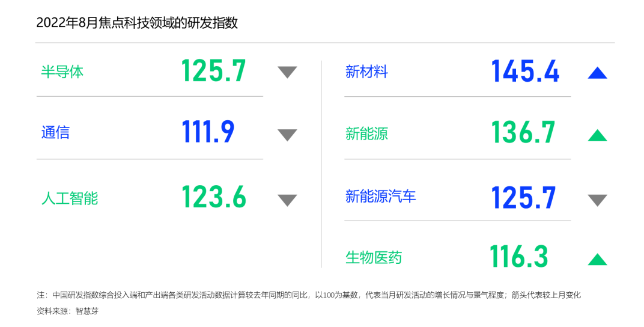Image resolution: width=644 pixels, height=327 pixels.
Task: Click the 145.4 index value
Action: click(x=525, y=72)
